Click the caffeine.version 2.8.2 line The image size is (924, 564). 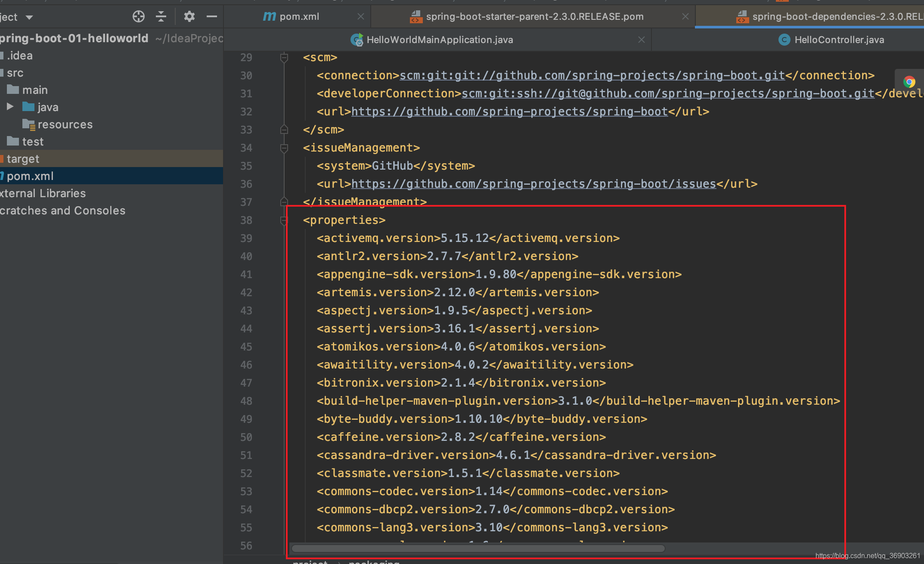(x=461, y=437)
